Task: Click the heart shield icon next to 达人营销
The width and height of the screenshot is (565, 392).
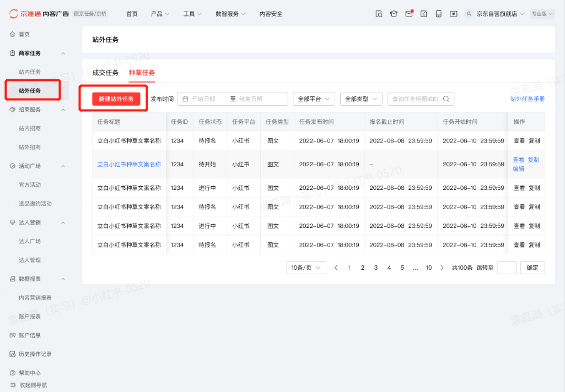Action: click(13, 222)
